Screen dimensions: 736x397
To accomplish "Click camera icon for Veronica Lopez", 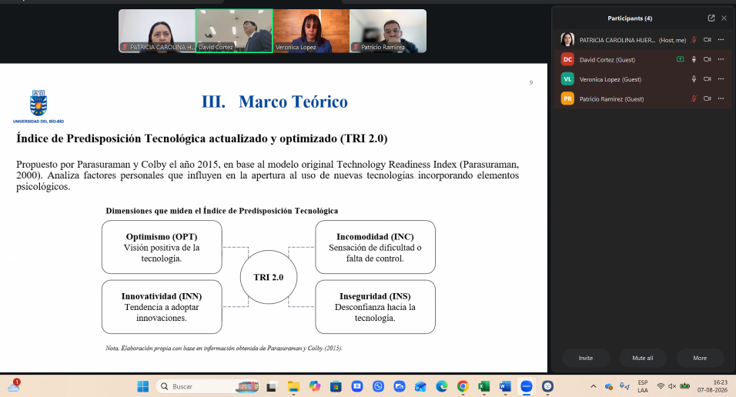I will point(707,79).
